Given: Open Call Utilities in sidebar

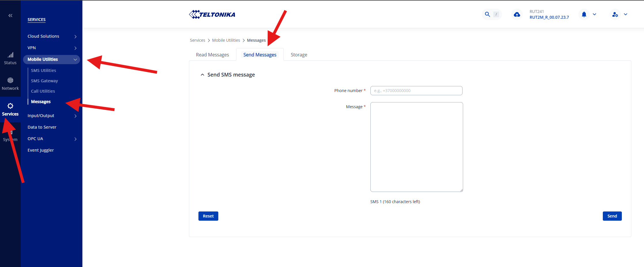Looking at the screenshot, I should pyautogui.click(x=43, y=91).
